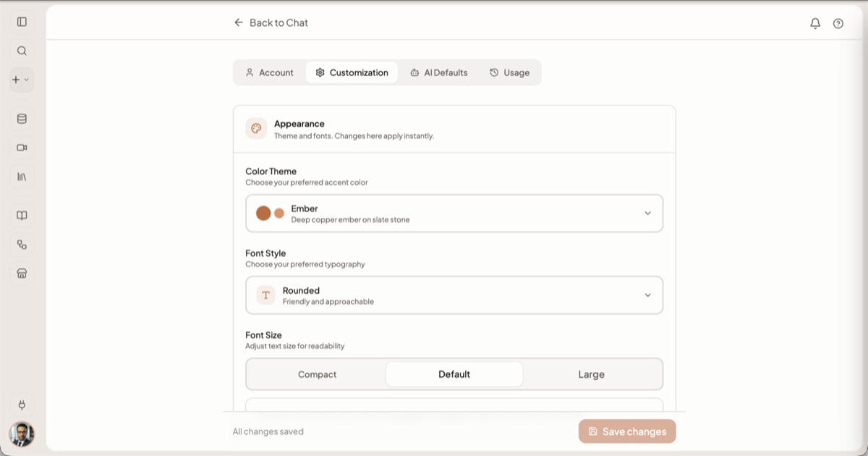Switch to the Account tab

269,72
